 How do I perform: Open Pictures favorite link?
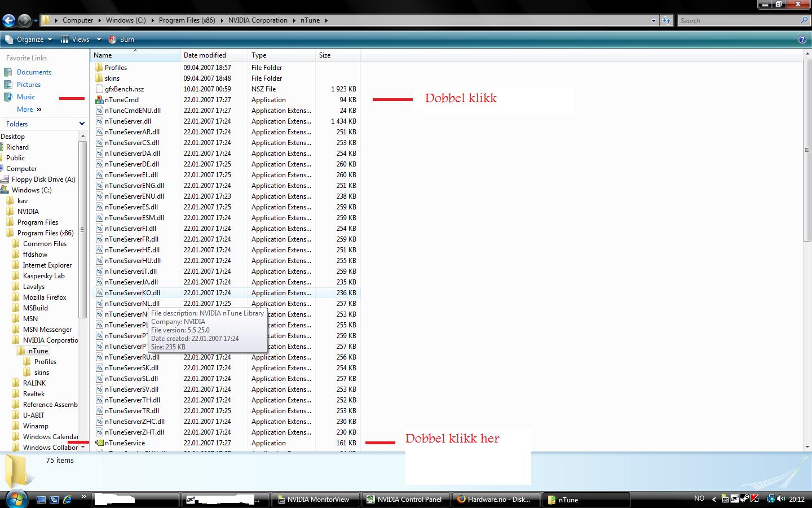[29, 85]
